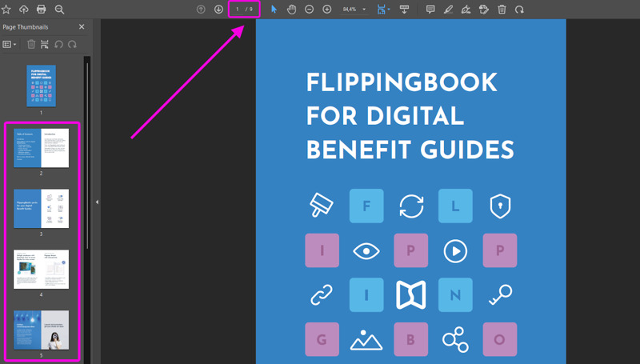Image resolution: width=640 pixels, height=364 pixels.
Task: Rotate page clockwise in thumbnails panel
Action: [72, 44]
